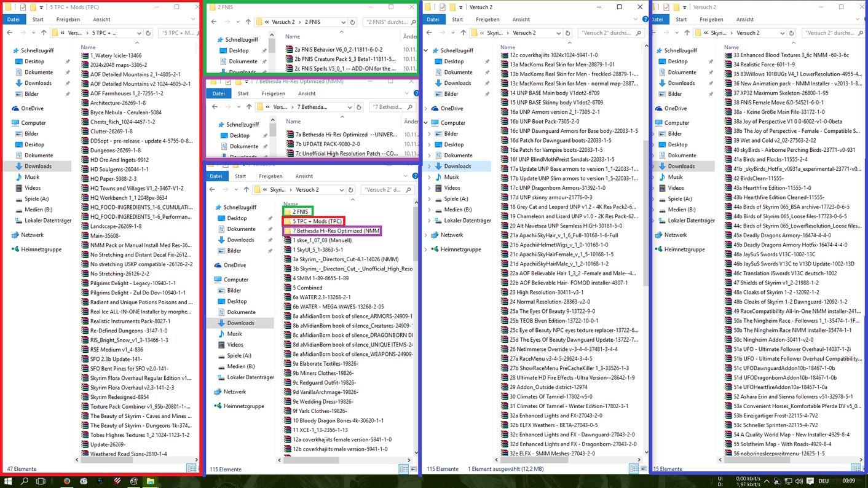868x488 pixels.
Task: Toggle the properties checkmark in 5 TPC title bar
Action: [x=23, y=7]
